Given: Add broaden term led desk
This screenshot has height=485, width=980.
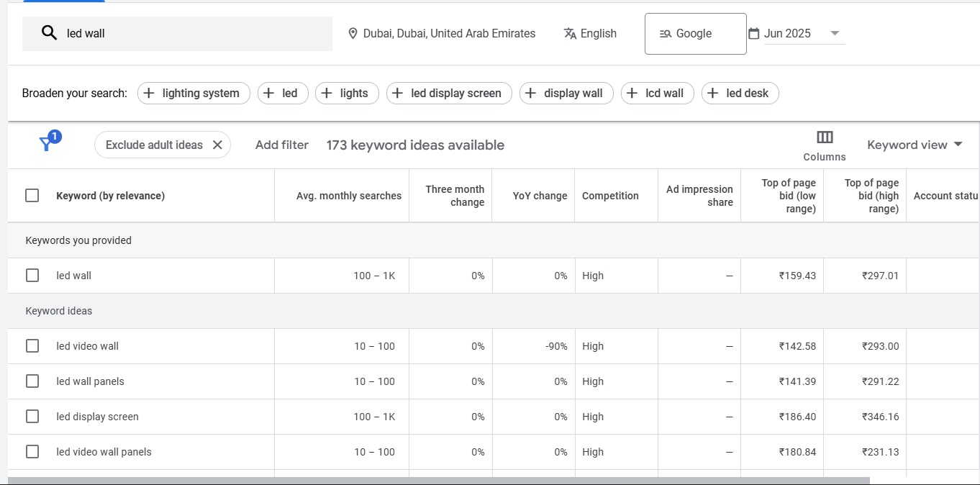Looking at the screenshot, I should tap(740, 93).
